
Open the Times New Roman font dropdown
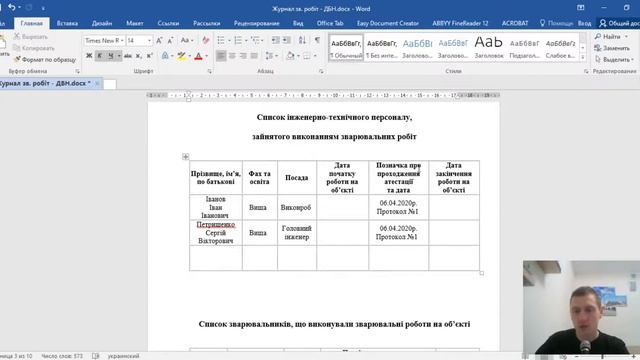122,40
